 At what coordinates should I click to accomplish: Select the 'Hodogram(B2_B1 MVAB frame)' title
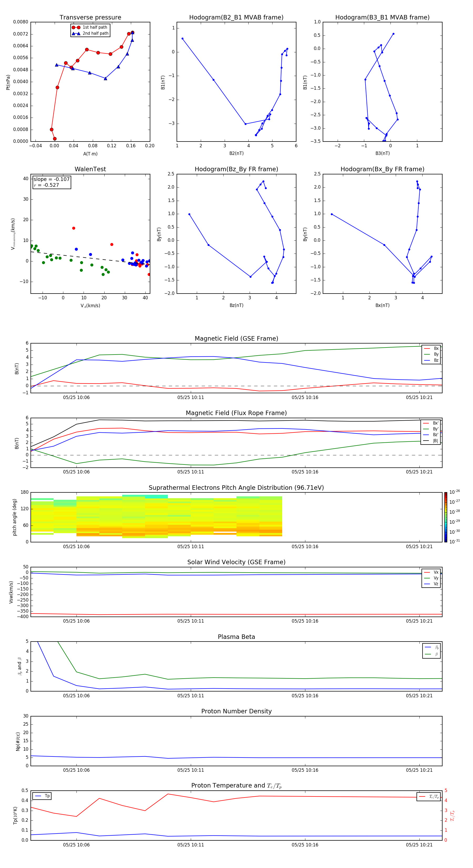(x=236, y=18)
